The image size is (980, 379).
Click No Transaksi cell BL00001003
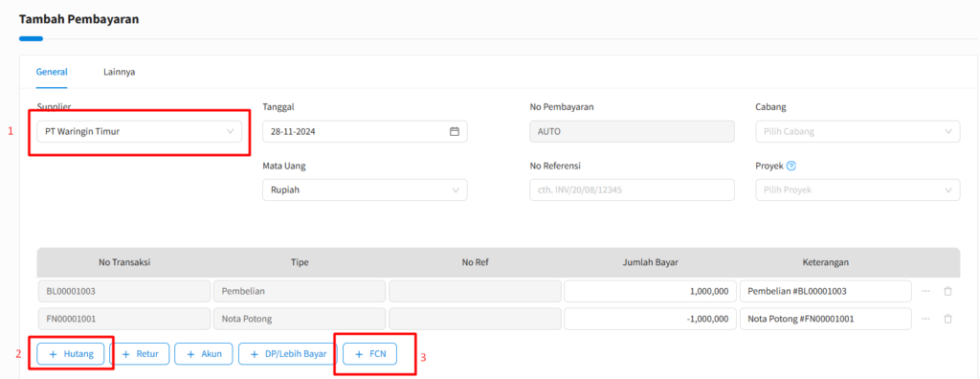pos(124,292)
